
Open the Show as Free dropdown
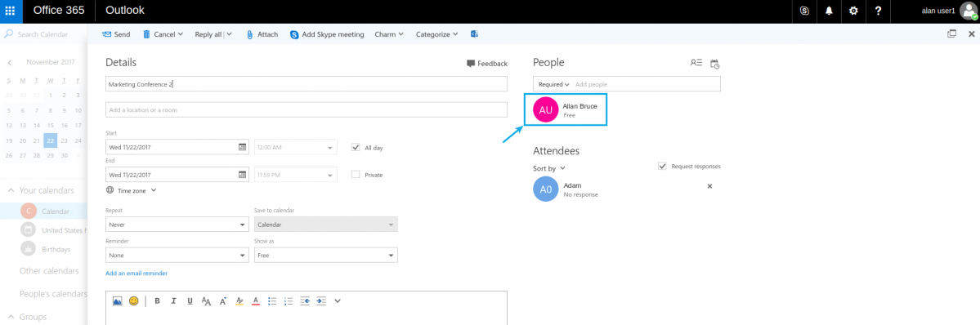pos(325,255)
